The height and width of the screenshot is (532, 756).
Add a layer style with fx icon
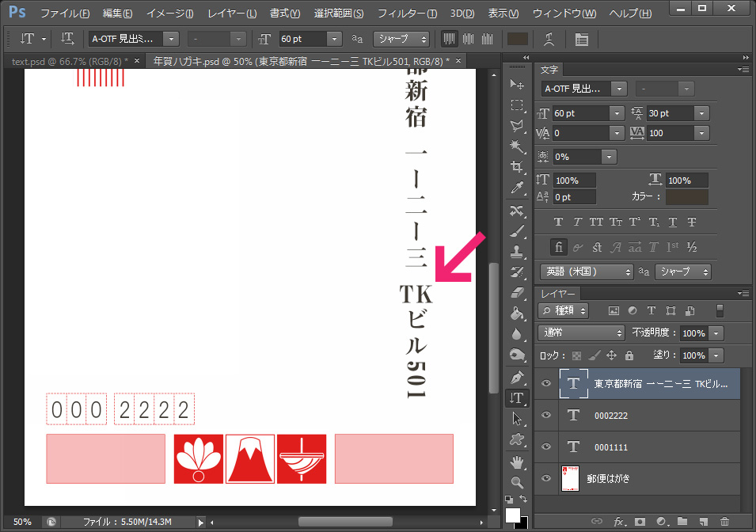pyautogui.click(x=619, y=522)
